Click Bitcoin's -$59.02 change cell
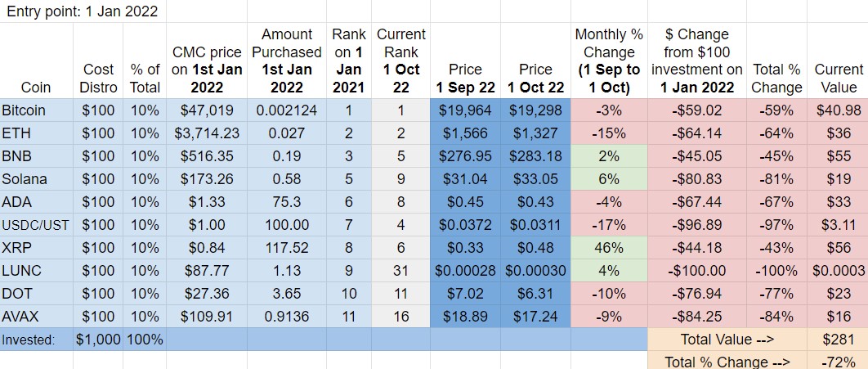Image resolution: width=868 pixels, height=369 pixels. click(697, 110)
